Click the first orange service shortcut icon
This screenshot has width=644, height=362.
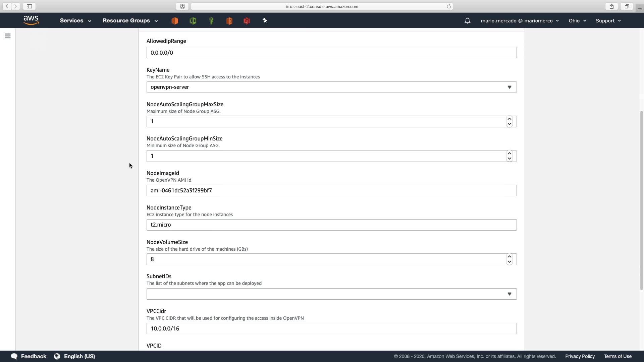(175, 21)
